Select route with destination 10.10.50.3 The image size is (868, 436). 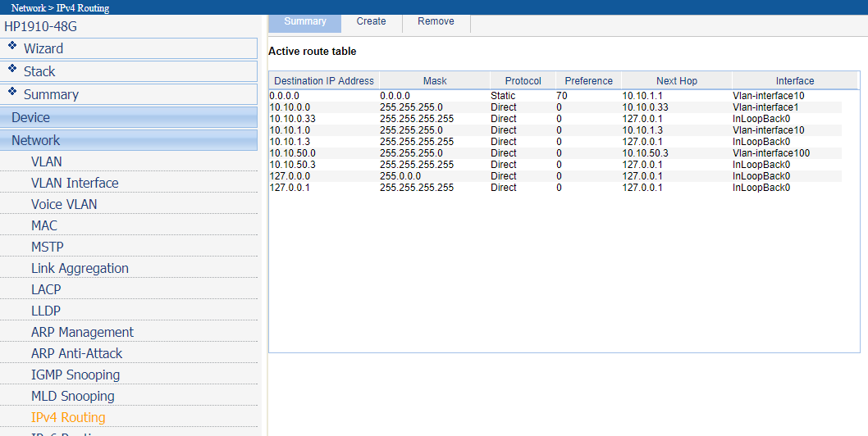click(292, 165)
